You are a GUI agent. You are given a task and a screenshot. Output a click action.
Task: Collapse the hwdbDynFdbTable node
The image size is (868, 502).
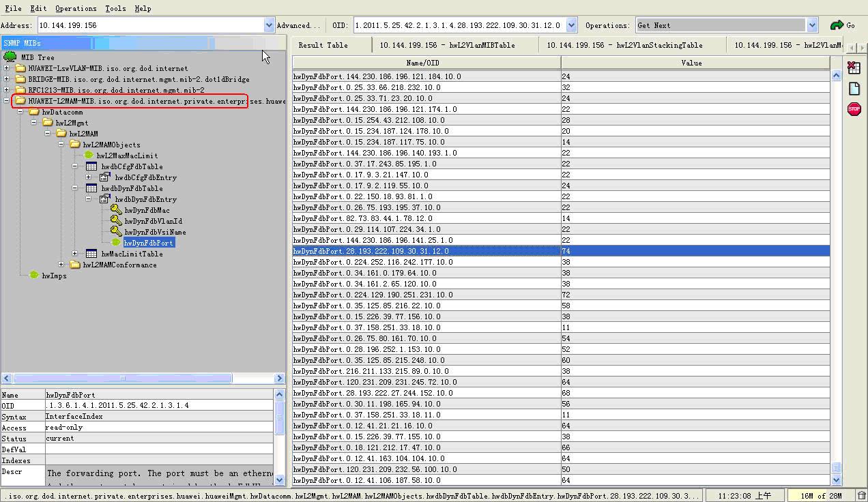pyautogui.click(x=75, y=188)
